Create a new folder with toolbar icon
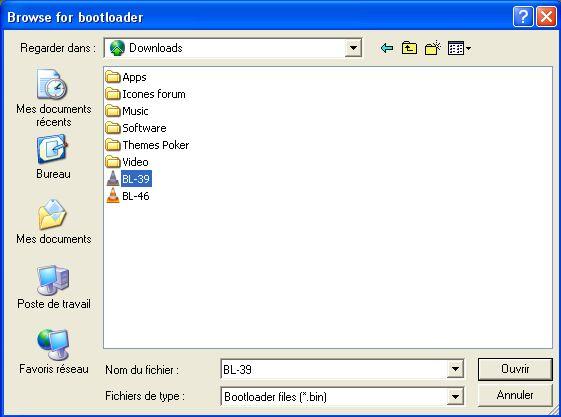This screenshot has height=417, width=561. click(433, 48)
